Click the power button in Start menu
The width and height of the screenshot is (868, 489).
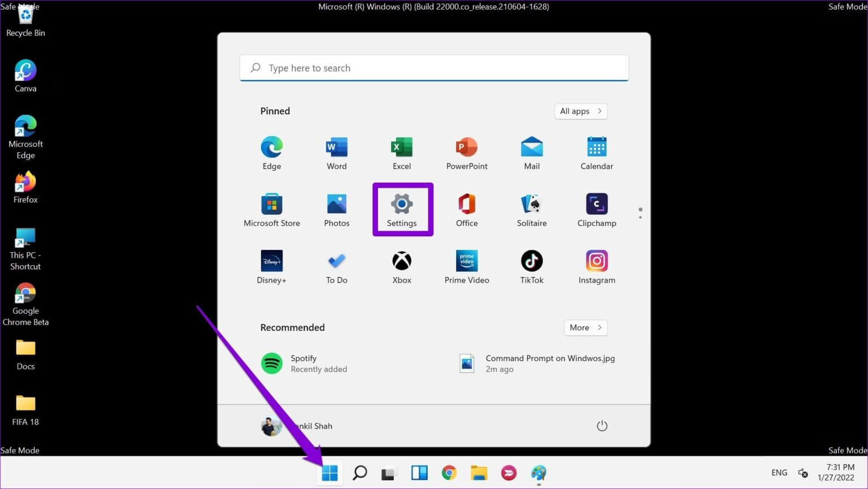(x=602, y=426)
